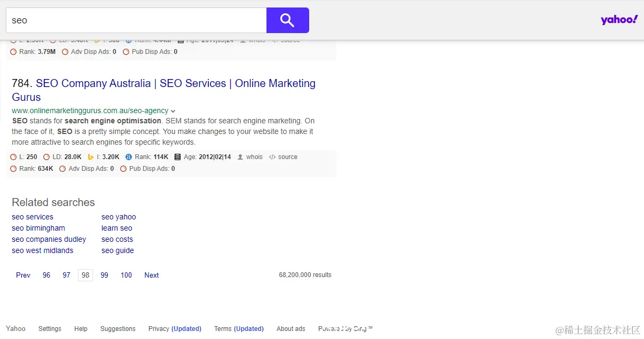
Task: Open the Yahoo logo homepage link
Action: pyautogui.click(x=619, y=20)
